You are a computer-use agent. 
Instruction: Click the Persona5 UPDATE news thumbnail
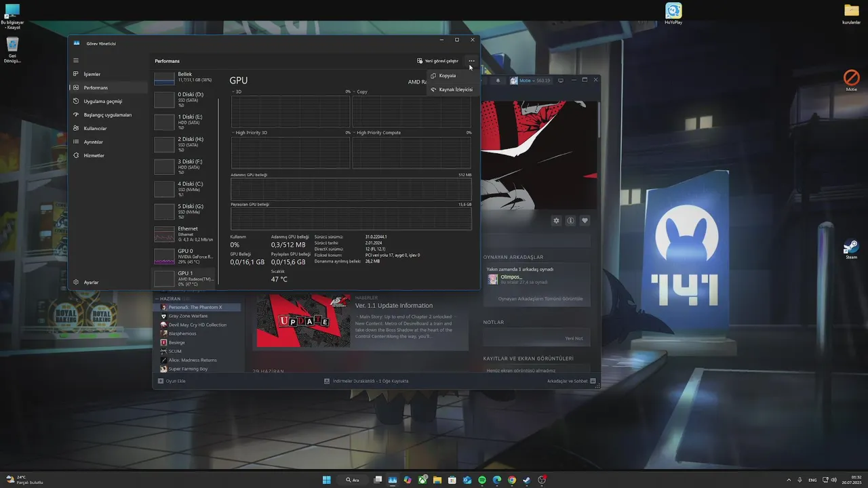303,321
